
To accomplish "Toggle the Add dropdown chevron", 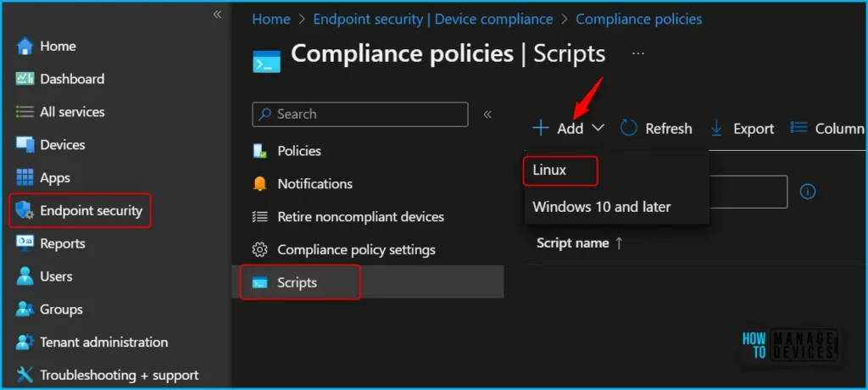I will click(x=598, y=128).
